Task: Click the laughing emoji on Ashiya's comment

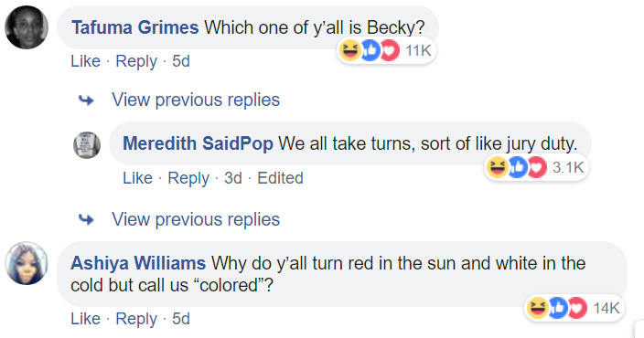Action: (x=537, y=308)
